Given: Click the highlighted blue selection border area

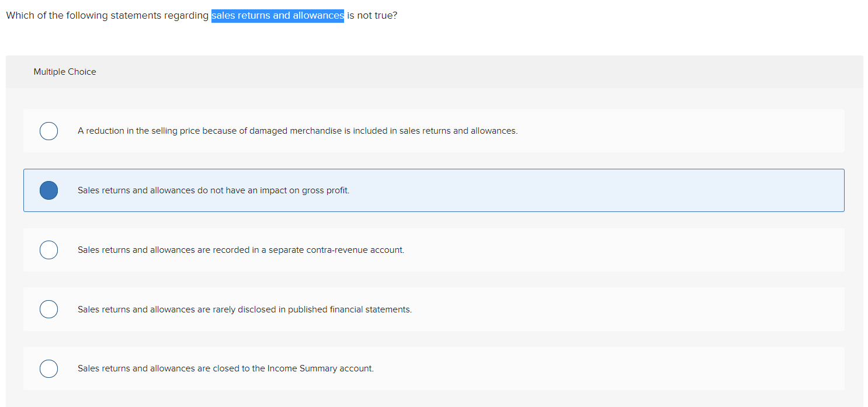Looking at the screenshot, I should [433, 171].
